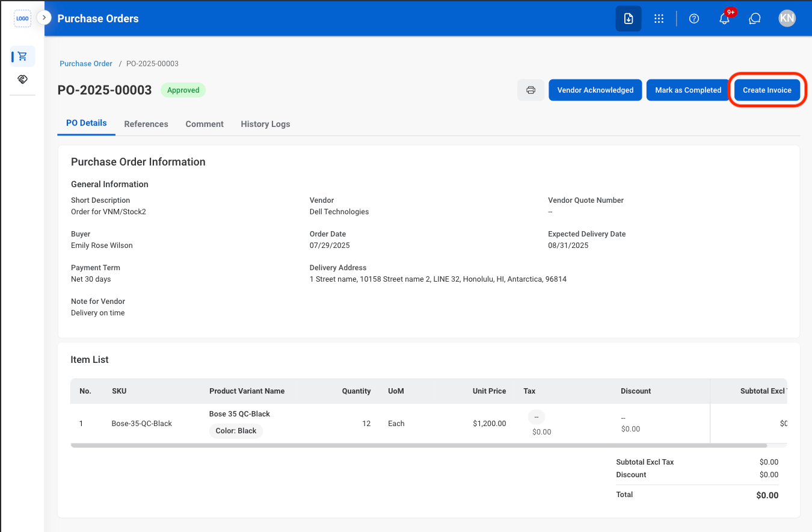Click the Each unit cell
This screenshot has height=532, width=812.
pos(396,424)
